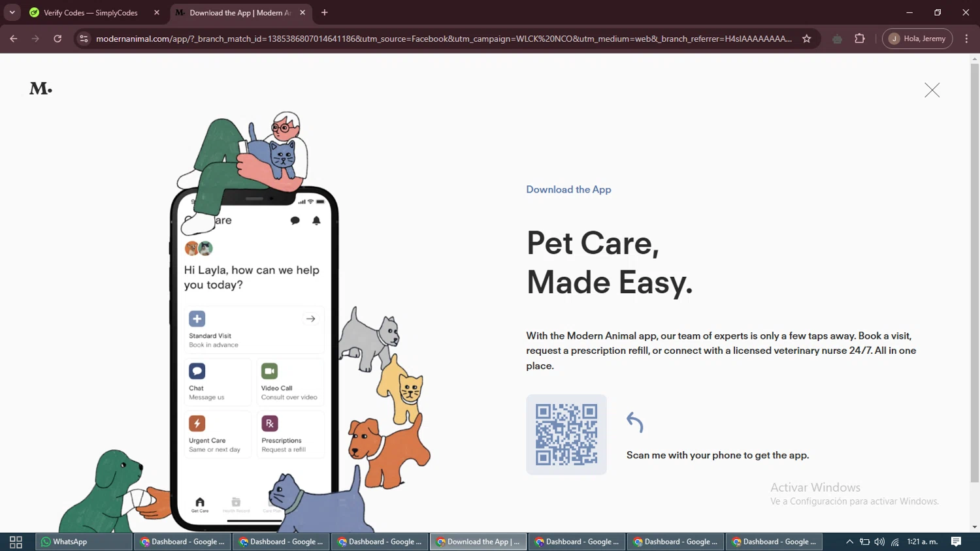Click the arrow on the Standard Visit card
The image size is (980, 551).
[311, 319]
